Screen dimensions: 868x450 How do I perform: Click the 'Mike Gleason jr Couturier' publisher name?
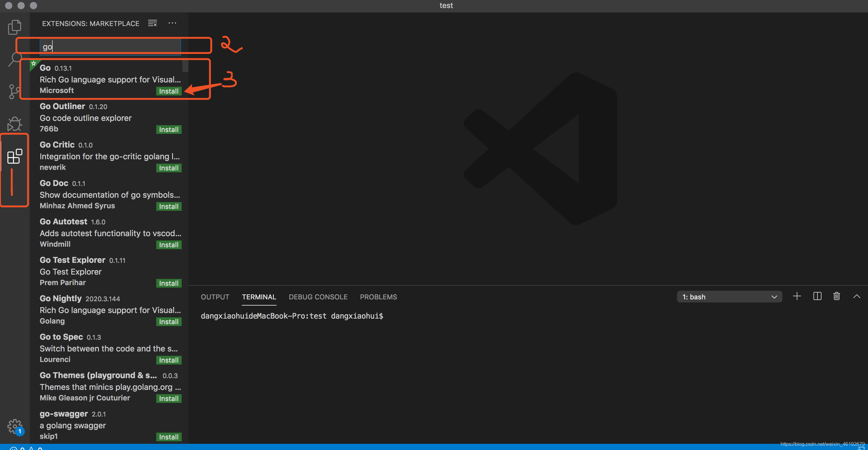85,398
